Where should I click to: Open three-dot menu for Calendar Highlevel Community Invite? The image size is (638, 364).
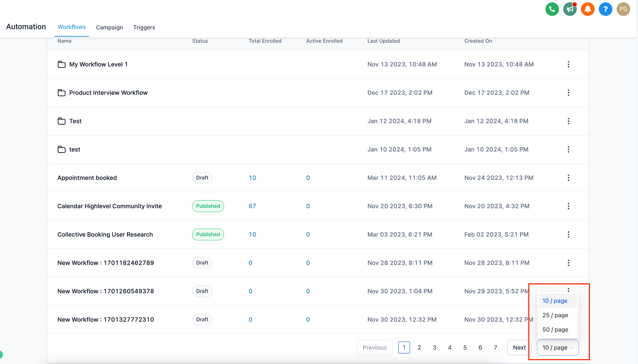click(568, 206)
